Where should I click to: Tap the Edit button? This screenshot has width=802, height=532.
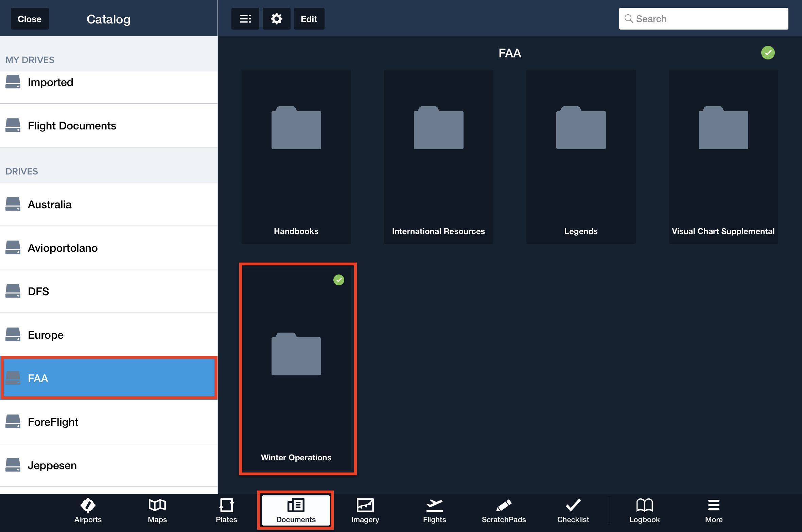pos(309,19)
